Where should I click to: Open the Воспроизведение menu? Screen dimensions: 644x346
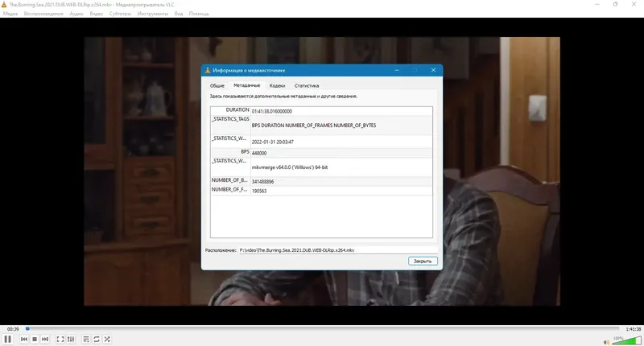(43, 14)
